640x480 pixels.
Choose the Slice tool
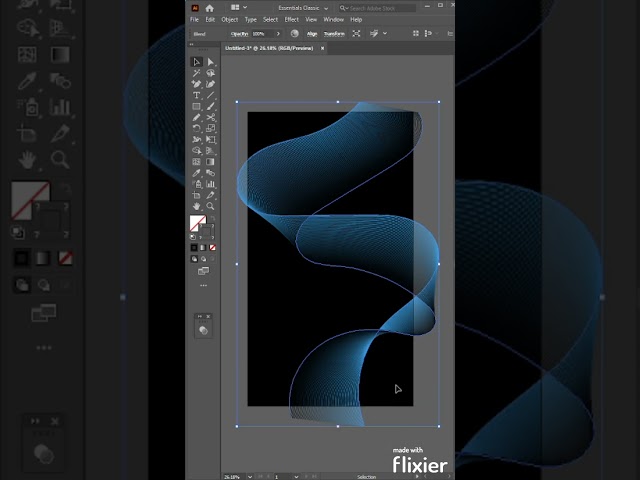point(210,195)
